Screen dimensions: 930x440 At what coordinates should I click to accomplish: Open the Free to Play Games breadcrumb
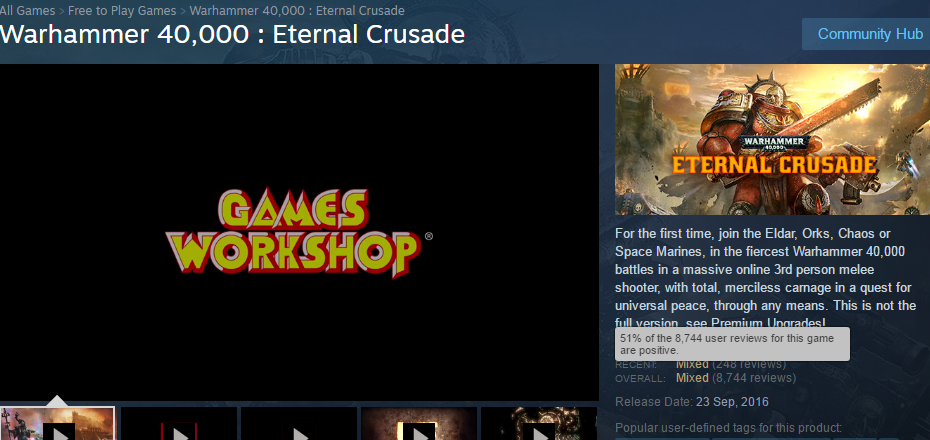122,11
